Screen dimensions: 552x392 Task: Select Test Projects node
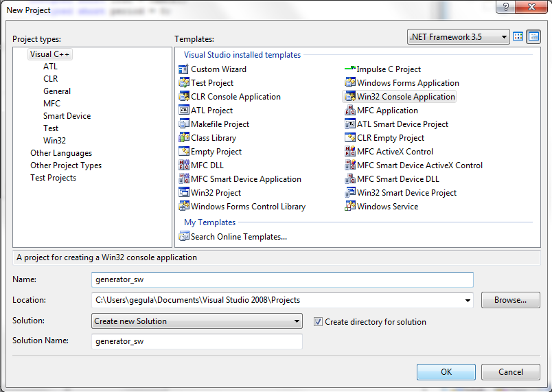click(53, 178)
